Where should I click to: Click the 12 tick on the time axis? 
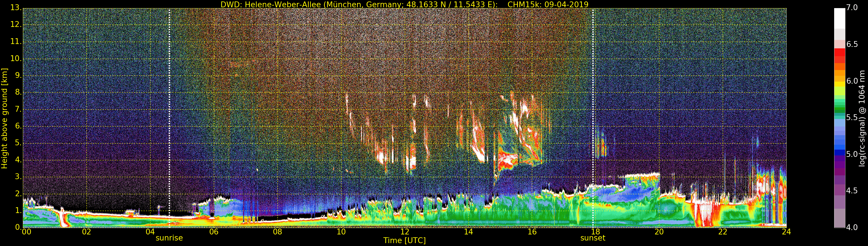(x=405, y=232)
